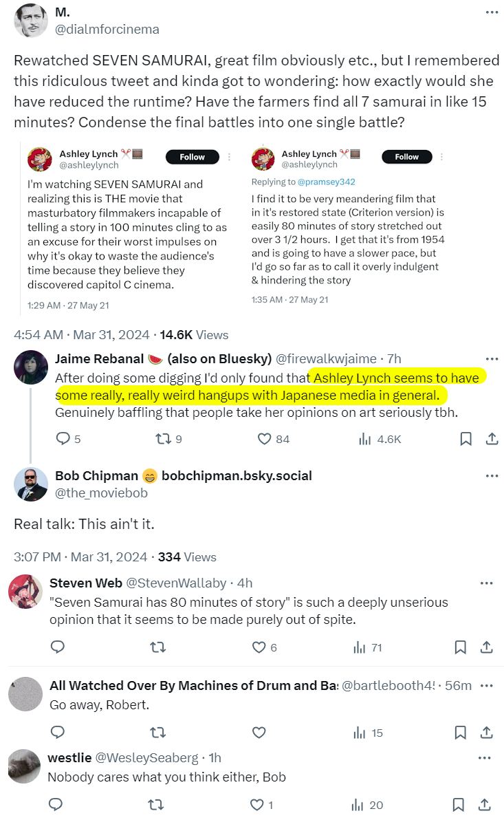Open Bob Chipman's profile avatar

pos(30,484)
